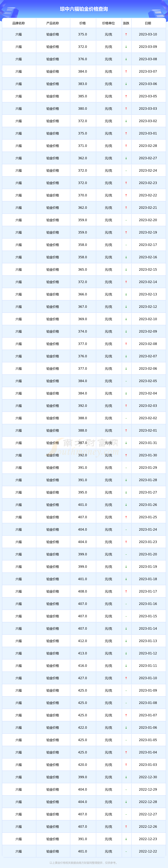Image resolution: width=168 pixels, height=868 pixels.
Task: Click 铂金价格 in the 2022-12-27 row
Action: click(53, 814)
